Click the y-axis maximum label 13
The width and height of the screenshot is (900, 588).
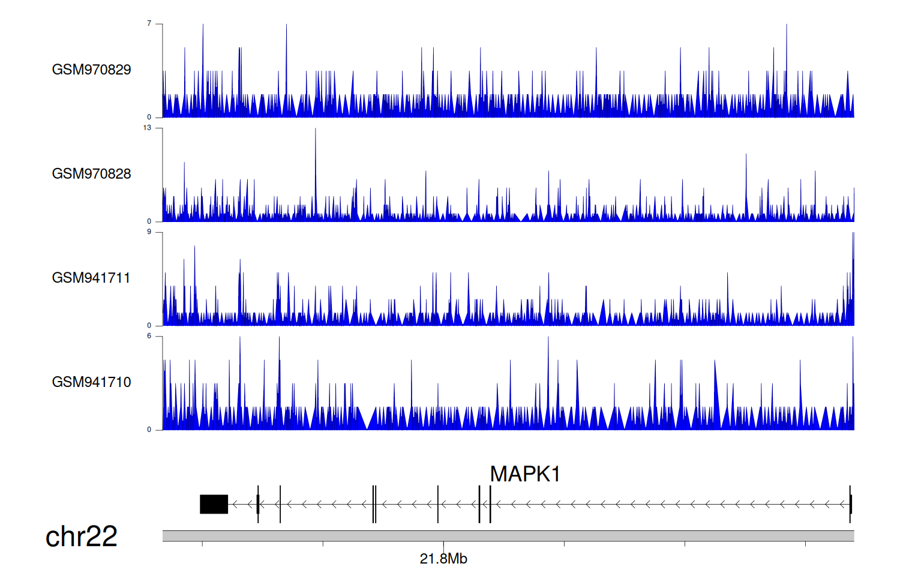pos(148,128)
